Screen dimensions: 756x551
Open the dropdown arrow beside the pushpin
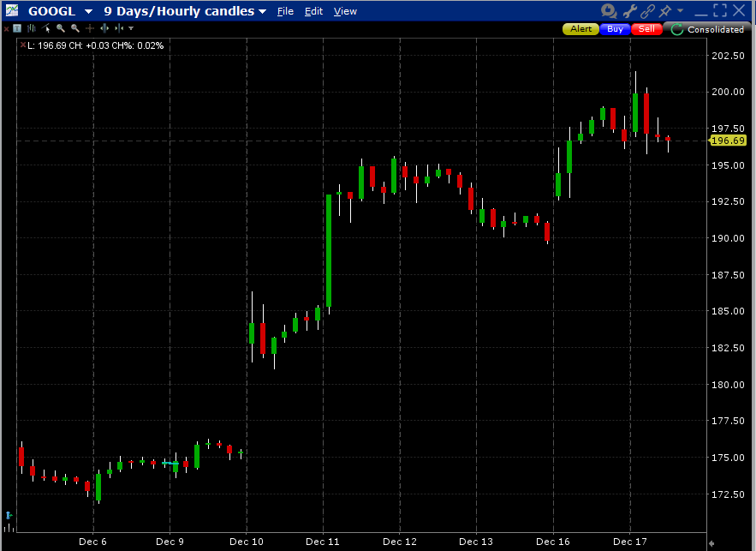681,10
